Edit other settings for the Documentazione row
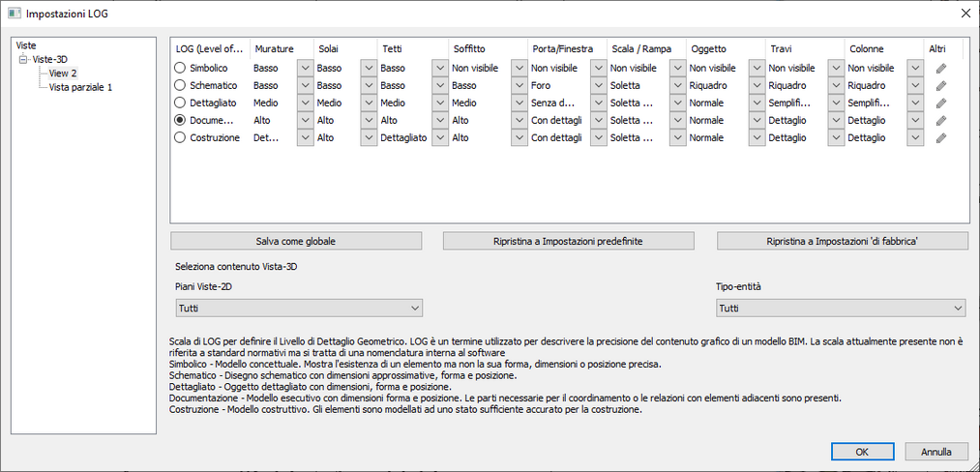 tap(940, 121)
